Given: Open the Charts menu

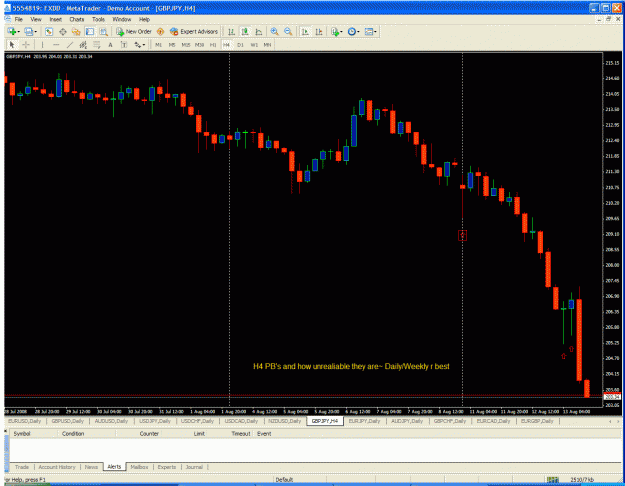Looking at the screenshot, I should tap(77, 19).
